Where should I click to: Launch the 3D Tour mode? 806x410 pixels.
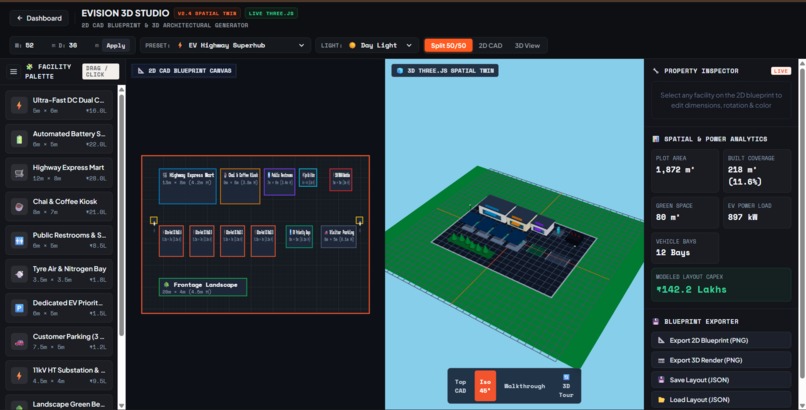[x=566, y=386]
